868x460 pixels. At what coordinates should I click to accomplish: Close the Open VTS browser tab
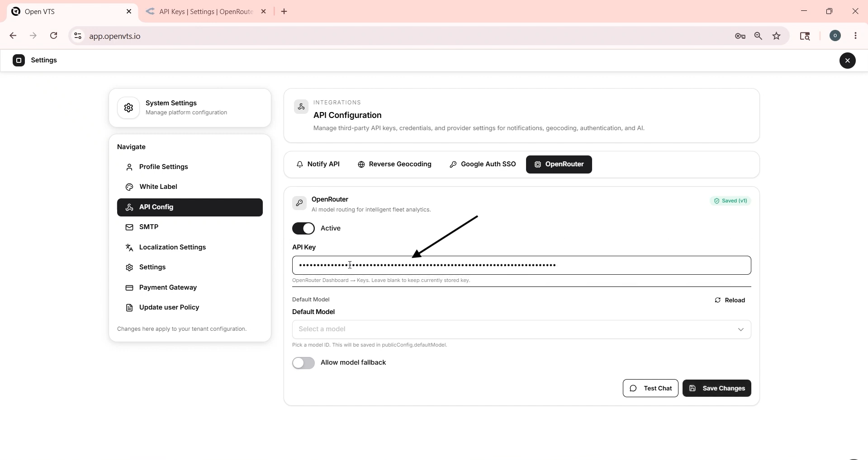(129, 12)
